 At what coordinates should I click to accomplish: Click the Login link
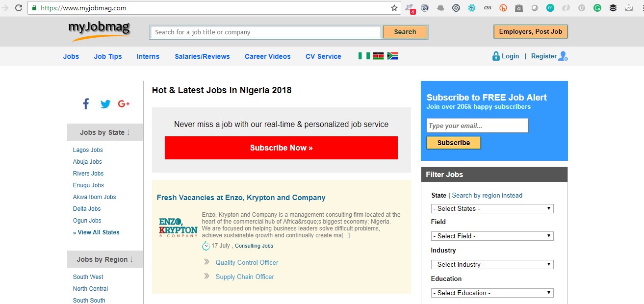(510, 56)
